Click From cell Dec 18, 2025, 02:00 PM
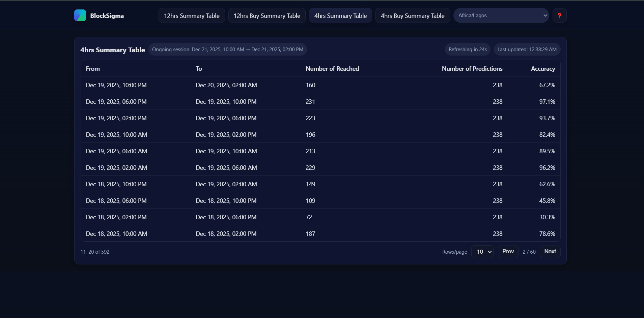This screenshot has height=318, width=644. (116, 217)
